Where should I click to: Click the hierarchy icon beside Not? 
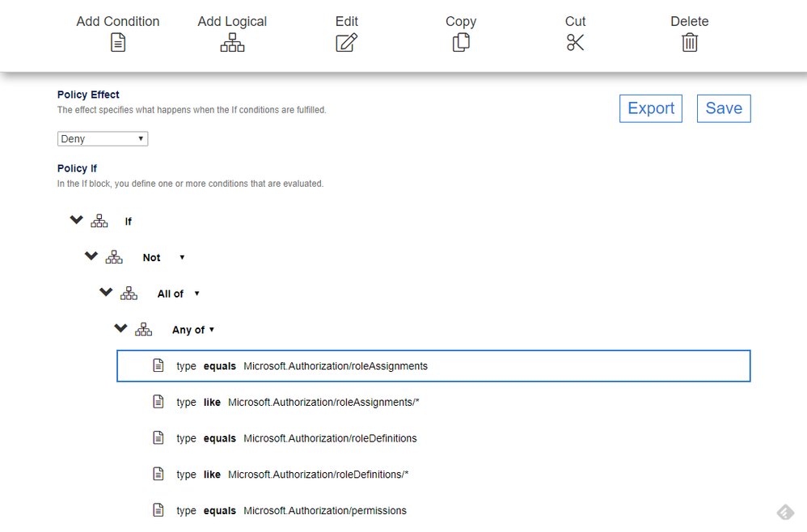point(114,257)
